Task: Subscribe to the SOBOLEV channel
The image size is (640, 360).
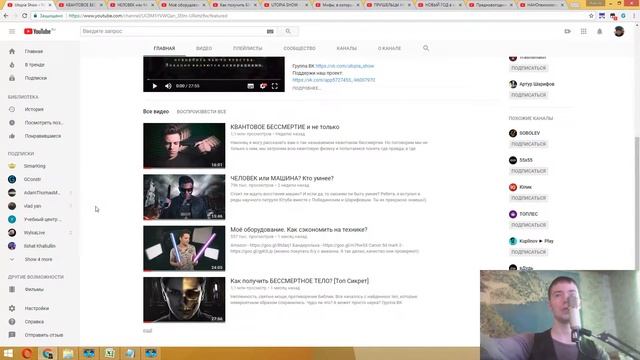Action: [529, 144]
